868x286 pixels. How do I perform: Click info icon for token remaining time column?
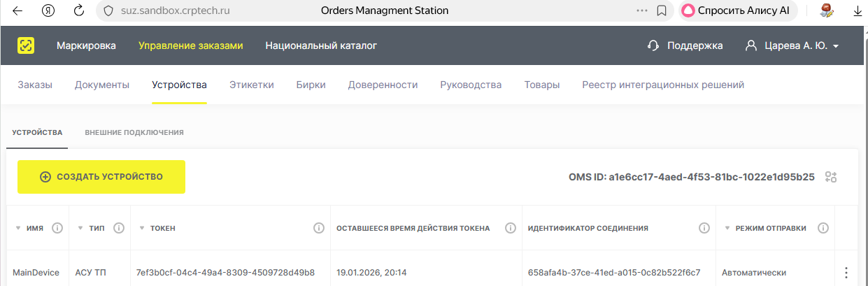point(511,228)
